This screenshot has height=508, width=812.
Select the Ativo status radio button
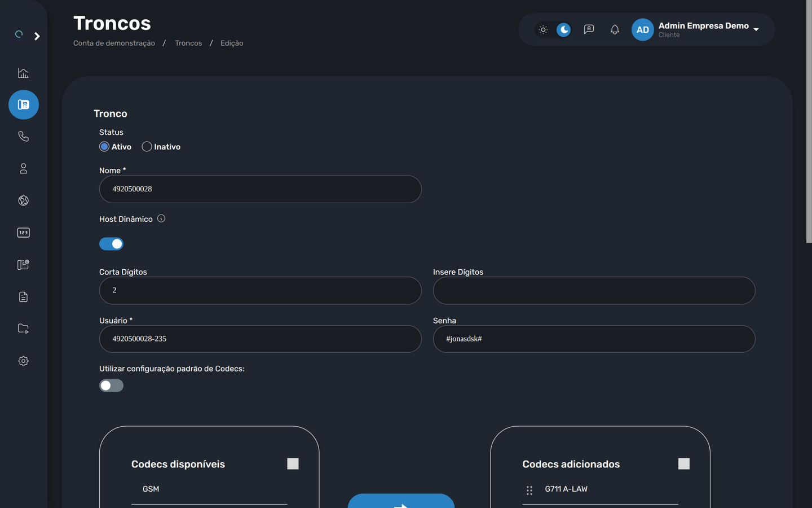pyautogui.click(x=104, y=147)
